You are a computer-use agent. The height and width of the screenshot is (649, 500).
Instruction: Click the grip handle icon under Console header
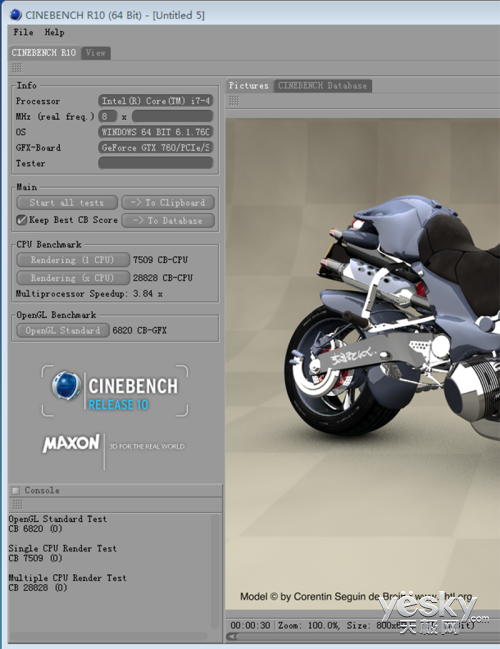pos(17,504)
